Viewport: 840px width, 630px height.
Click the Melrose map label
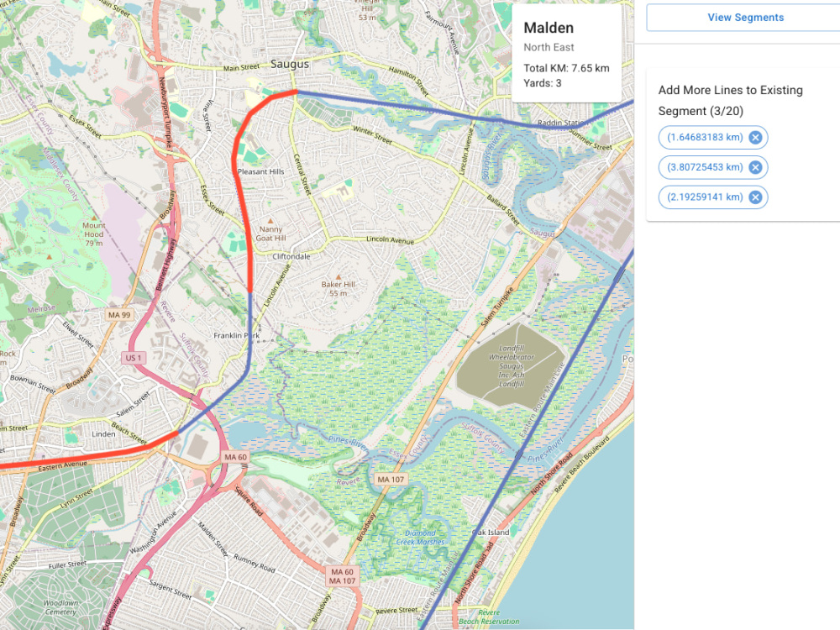pos(41,309)
